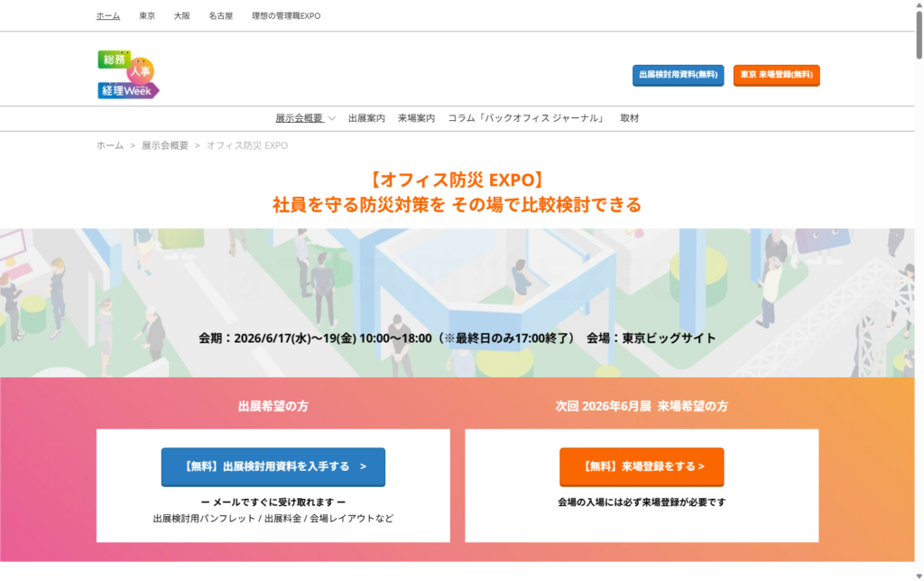The width and height of the screenshot is (924, 581).
Task: Select 取材 in the navigation bar
Action: [629, 118]
